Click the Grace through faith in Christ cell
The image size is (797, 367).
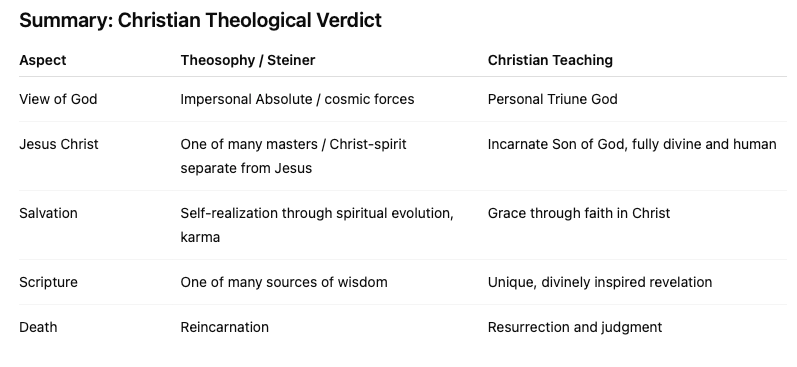579,213
